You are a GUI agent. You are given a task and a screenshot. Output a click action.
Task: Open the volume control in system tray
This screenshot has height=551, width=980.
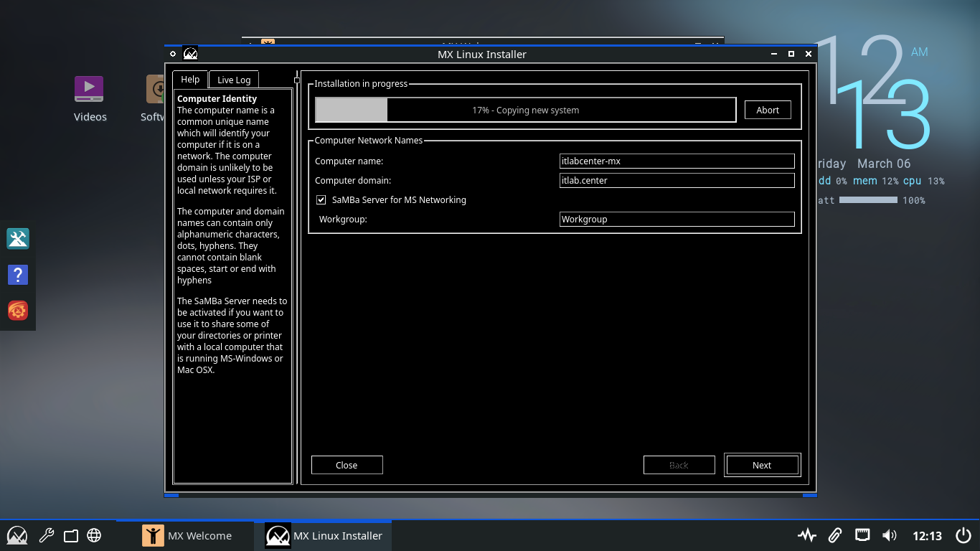tap(890, 535)
